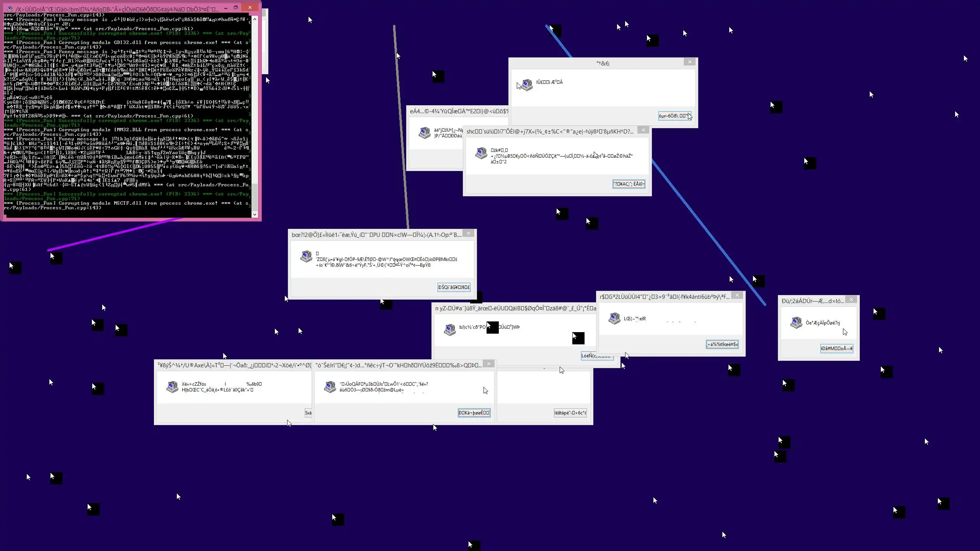Click the console scrollbar's down arrow
The height and width of the screenshot is (551, 980).
click(x=255, y=214)
